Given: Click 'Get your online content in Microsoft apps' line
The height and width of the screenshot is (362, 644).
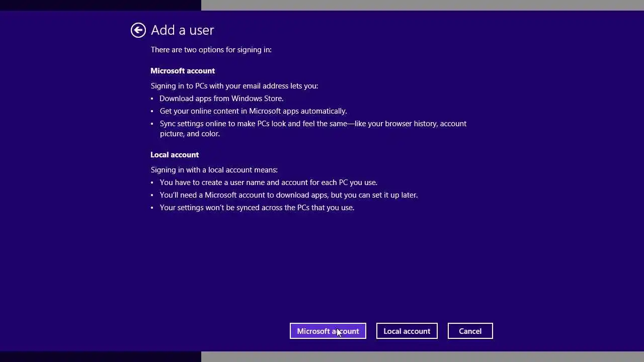Looking at the screenshot, I should click(253, 111).
